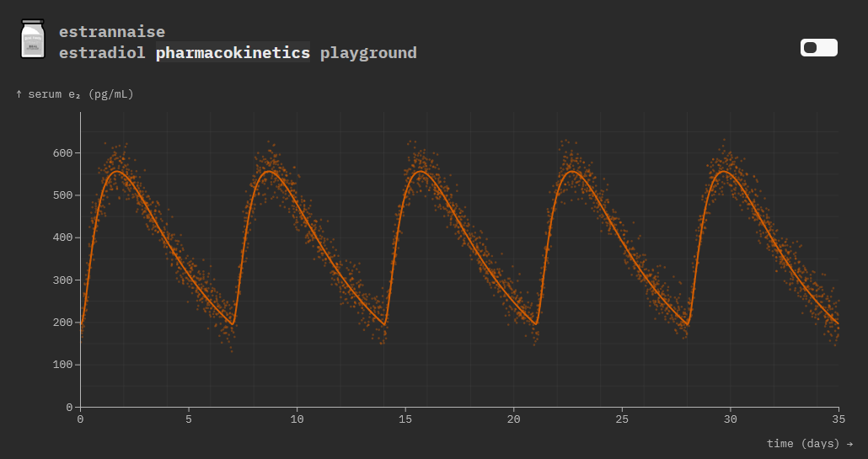868x459 pixels.
Task: Toggle the dark/light mode switch
Action: click(818, 48)
